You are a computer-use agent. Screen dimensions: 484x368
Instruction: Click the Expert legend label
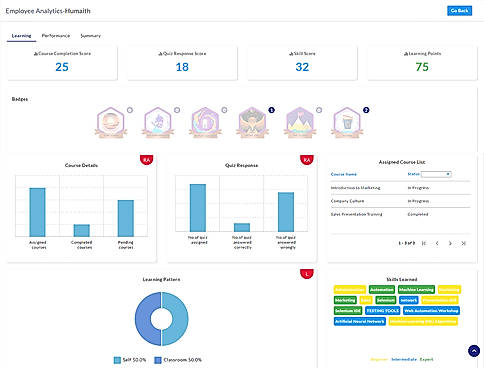pyautogui.click(x=427, y=359)
